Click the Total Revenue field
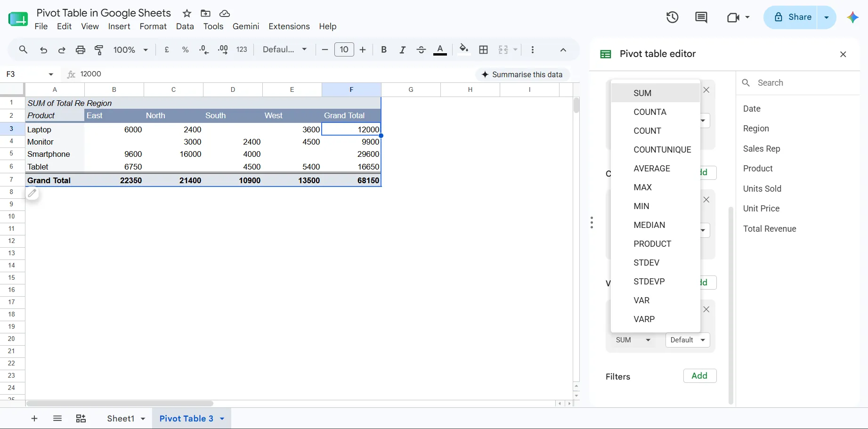 770,229
